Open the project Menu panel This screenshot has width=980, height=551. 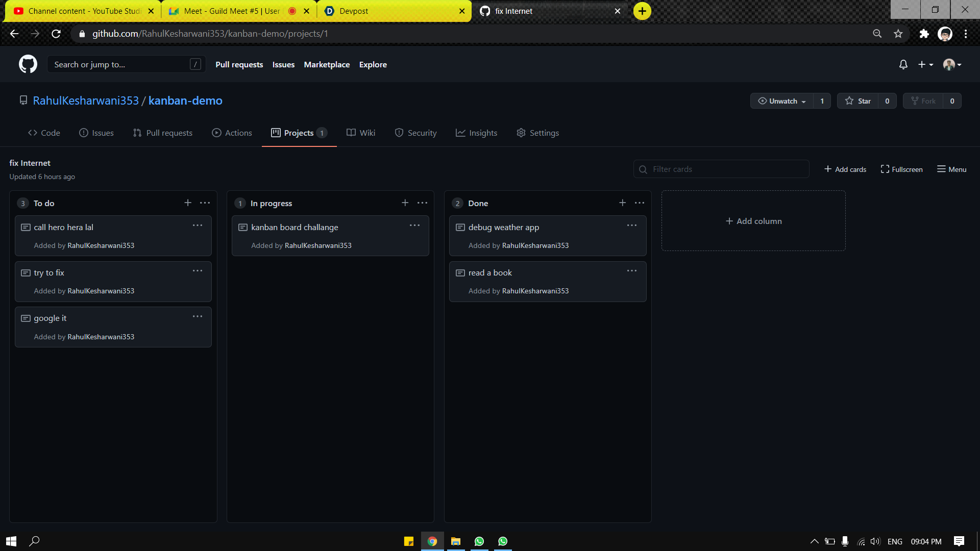click(951, 169)
